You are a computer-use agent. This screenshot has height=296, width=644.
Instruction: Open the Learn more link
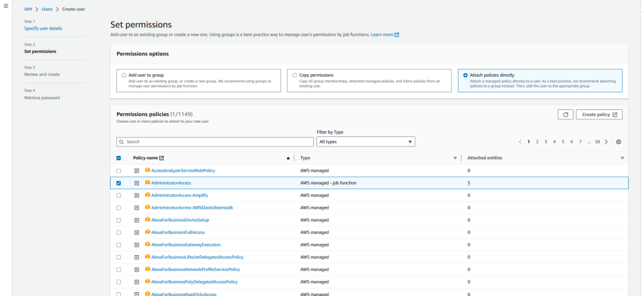click(x=385, y=35)
